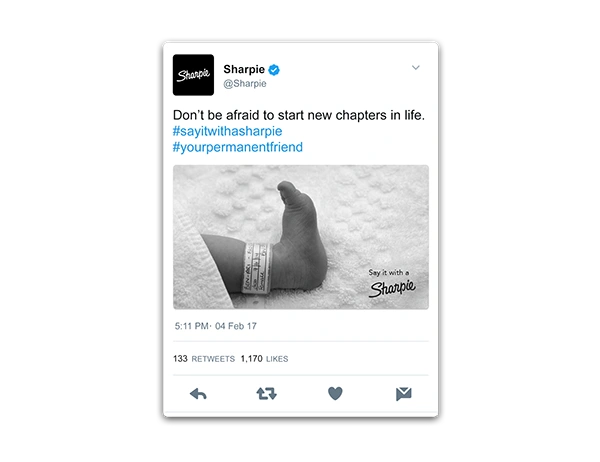Screen dimensions: 600x462
Task: Open the @Sharpie handle
Action: (245, 83)
